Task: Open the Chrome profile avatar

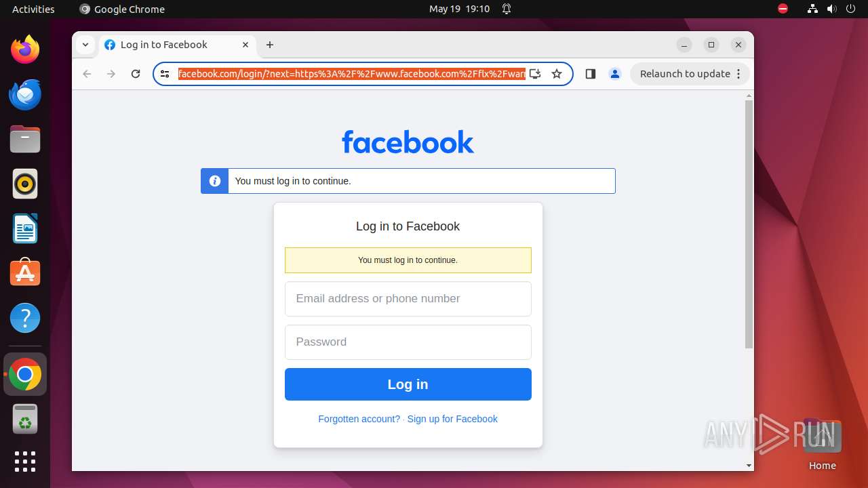Action: click(x=615, y=74)
